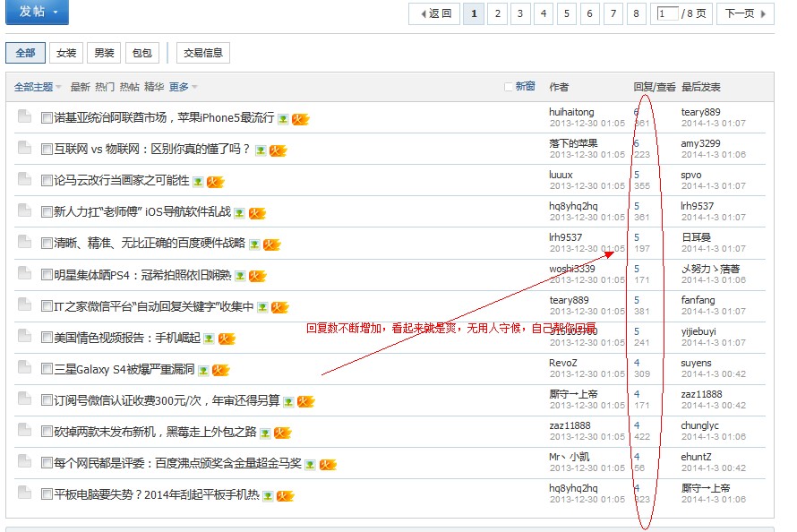Tick checkbox for 诺基亚统治阿联酋市场 thread
The height and width of the screenshot is (532, 797).
47,118
